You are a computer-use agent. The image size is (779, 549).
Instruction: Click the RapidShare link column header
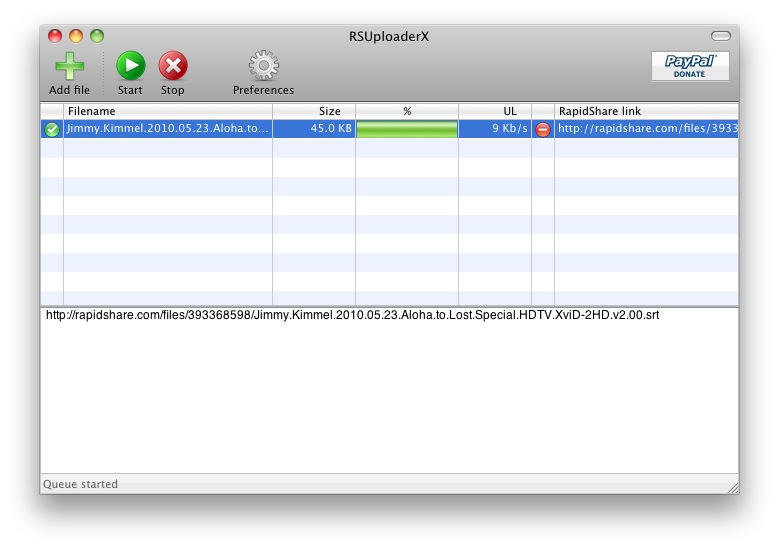[646, 111]
